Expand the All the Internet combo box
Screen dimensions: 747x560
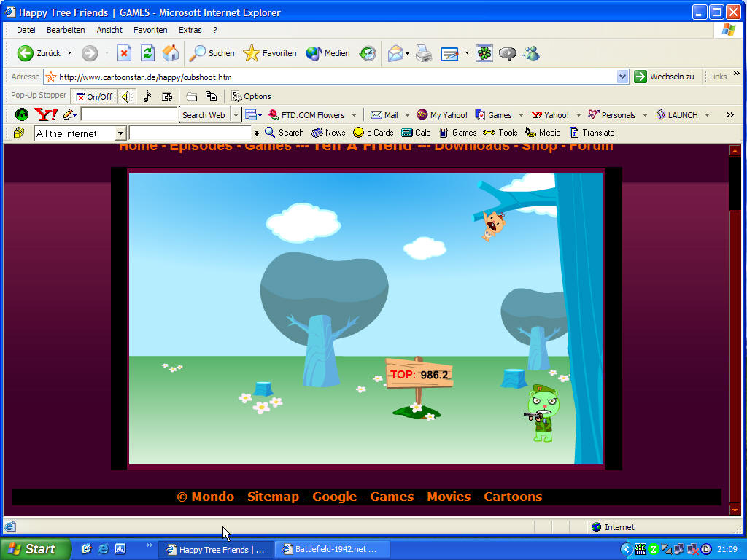pos(120,133)
